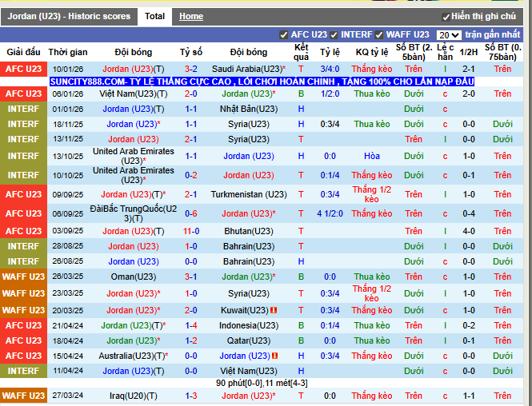Screen dimensions: 532x406
Task: Click the 4-0 half-time score in Bhutan row
Action: click(469, 231)
